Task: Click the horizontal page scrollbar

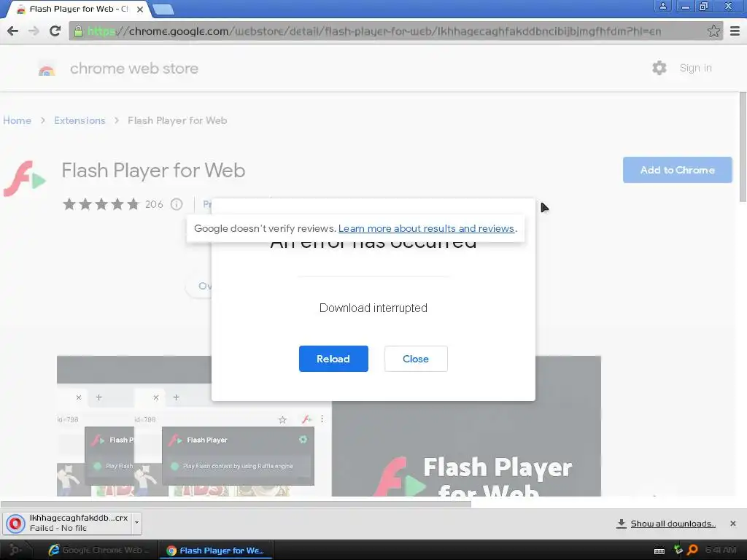Action: (x=236, y=503)
